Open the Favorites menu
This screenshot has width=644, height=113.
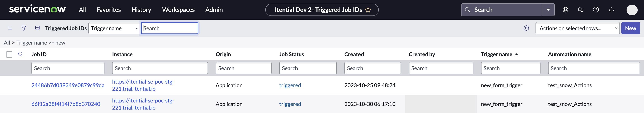pyautogui.click(x=108, y=10)
